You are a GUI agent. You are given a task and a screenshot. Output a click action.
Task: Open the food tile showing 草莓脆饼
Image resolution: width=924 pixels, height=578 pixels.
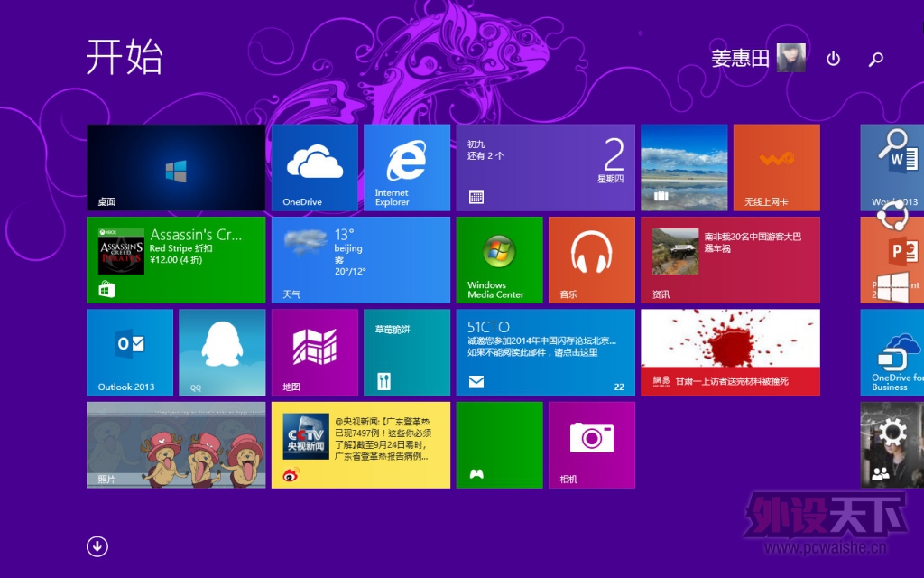pos(407,353)
